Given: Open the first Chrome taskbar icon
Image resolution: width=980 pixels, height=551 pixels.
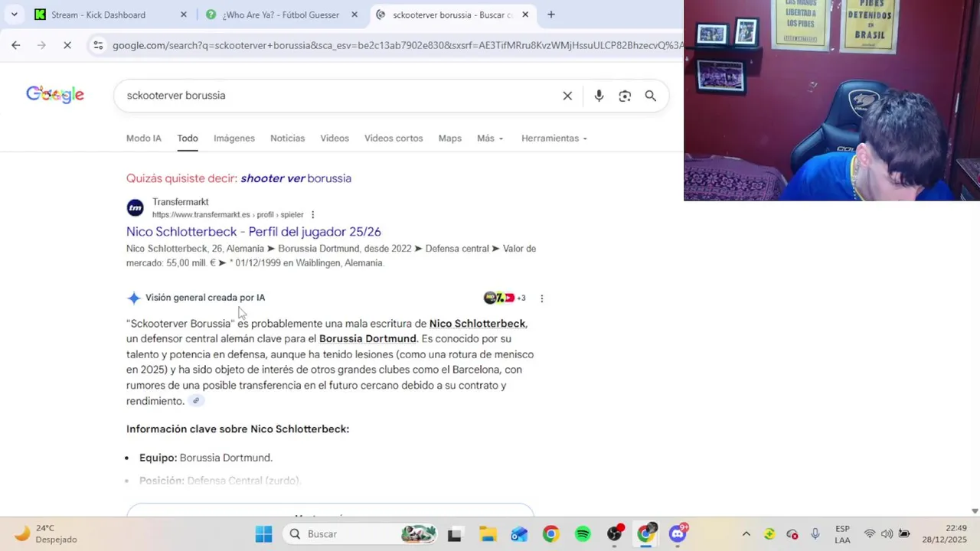Looking at the screenshot, I should (550, 534).
